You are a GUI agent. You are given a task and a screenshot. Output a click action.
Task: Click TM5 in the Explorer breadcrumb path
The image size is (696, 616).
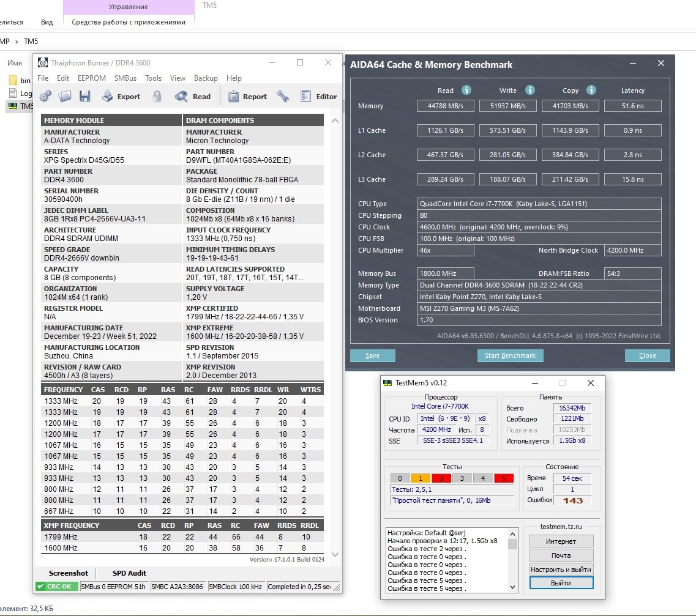31,41
